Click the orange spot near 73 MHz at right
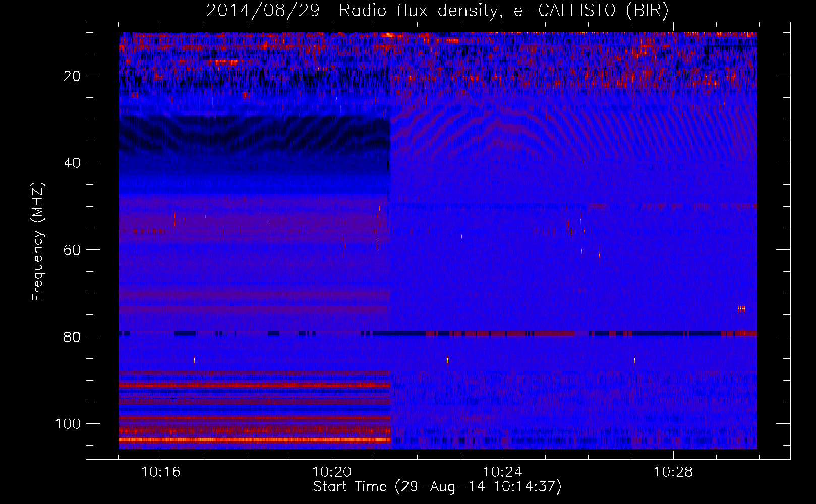This screenshot has height=504, width=816. pyautogui.click(x=741, y=309)
